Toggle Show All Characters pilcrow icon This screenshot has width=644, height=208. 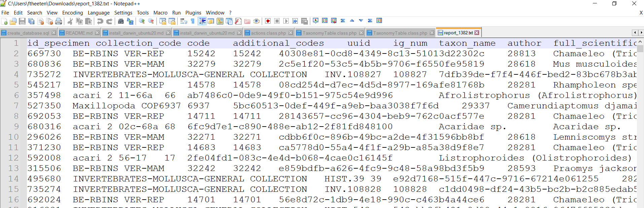coord(192,21)
